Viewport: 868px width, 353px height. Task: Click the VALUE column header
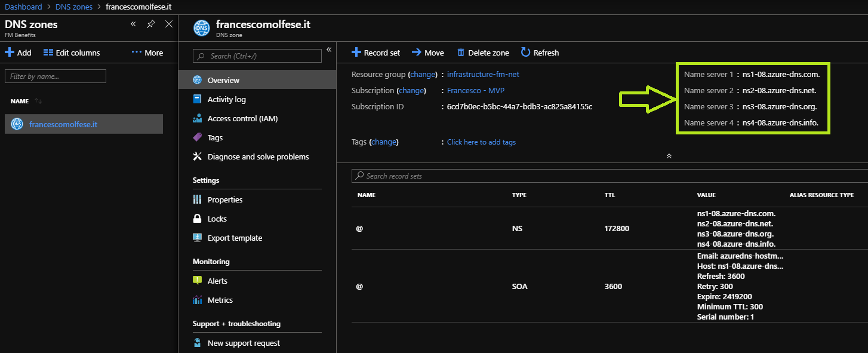706,195
